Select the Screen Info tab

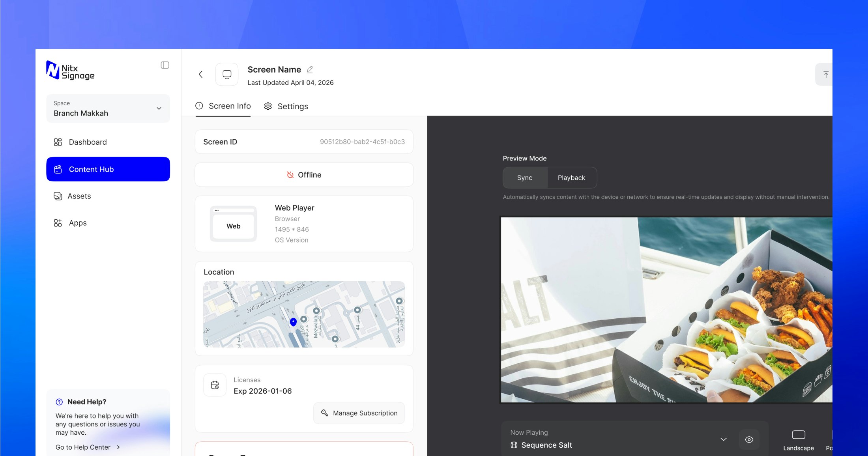(223, 106)
